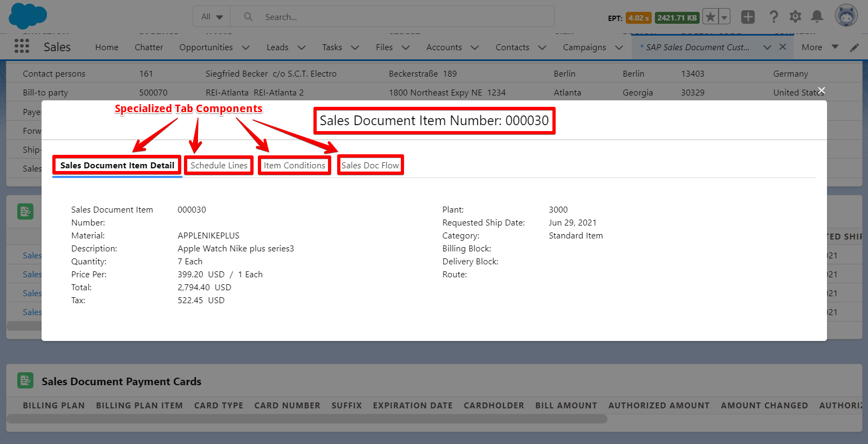Screen dimensions: 868x444
Task: Select the SAP Sales Document Cust... tab
Action: pyautogui.click(x=695, y=47)
